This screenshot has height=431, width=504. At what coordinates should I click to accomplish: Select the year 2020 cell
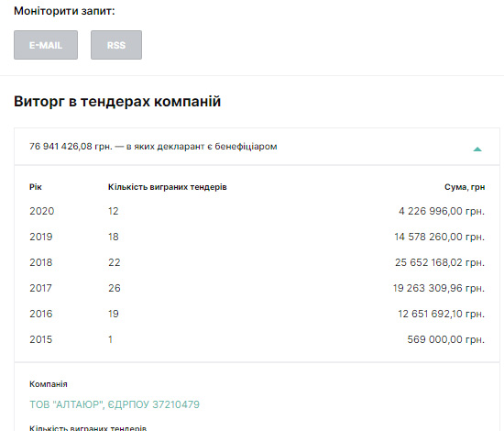(42, 211)
